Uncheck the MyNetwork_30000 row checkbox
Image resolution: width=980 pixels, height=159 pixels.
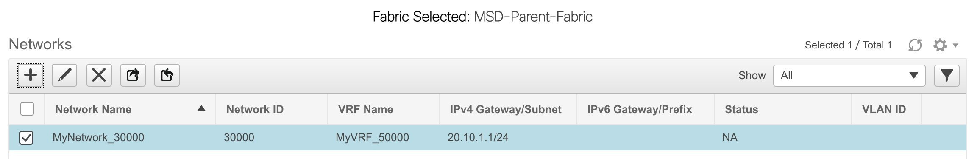coord(27,137)
